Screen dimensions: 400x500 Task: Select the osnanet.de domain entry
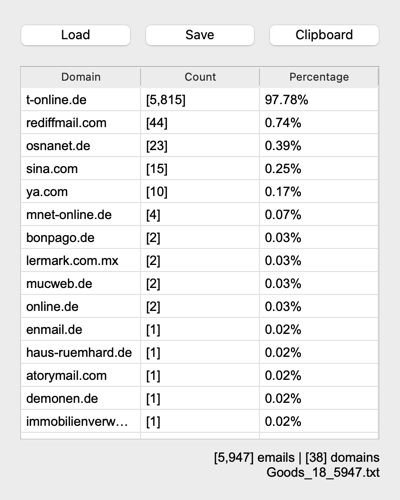coord(58,146)
